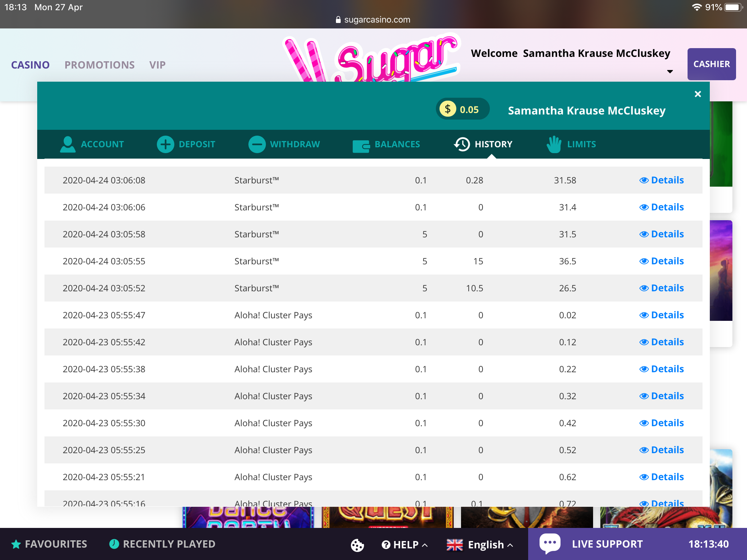Open the Favourites list
This screenshot has width=747, height=560.
[49, 544]
